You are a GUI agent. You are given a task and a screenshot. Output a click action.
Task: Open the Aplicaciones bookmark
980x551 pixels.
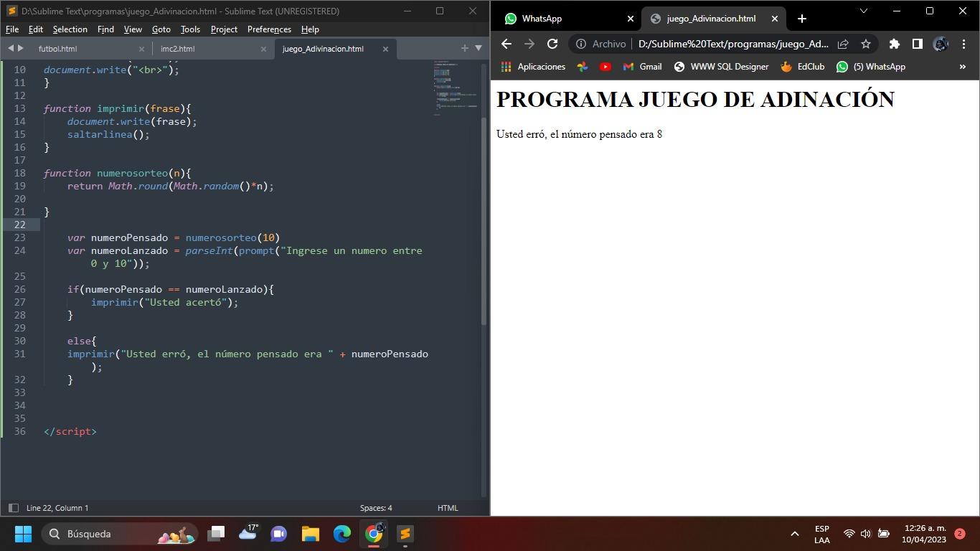[x=533, y=67]
